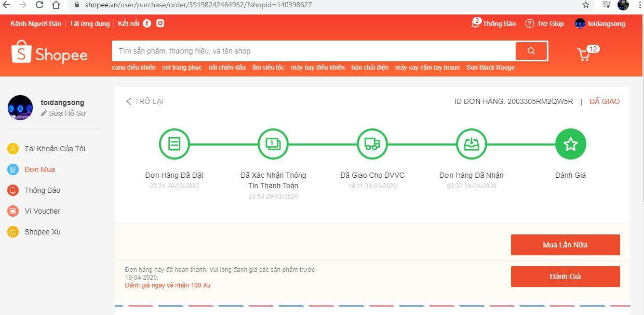Open Ví Voucher in sidebar
The width and height of the screenshot is (644, 315).
point(34,211)
